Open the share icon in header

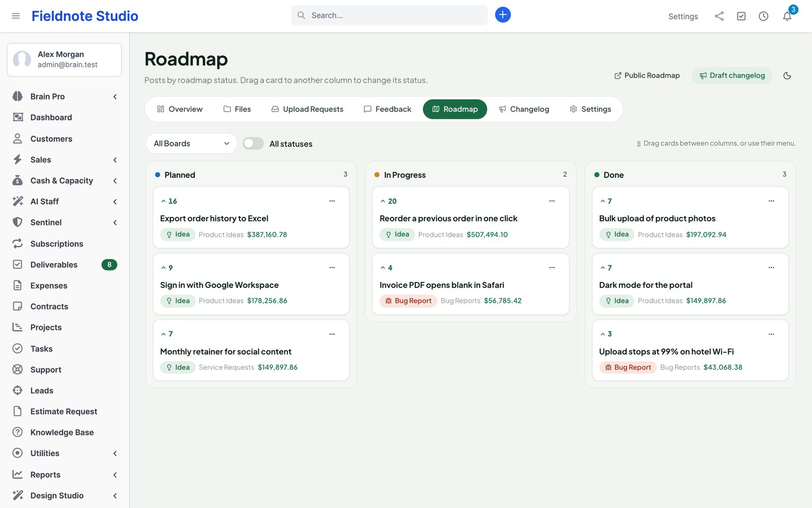click(x=719, y=16)
